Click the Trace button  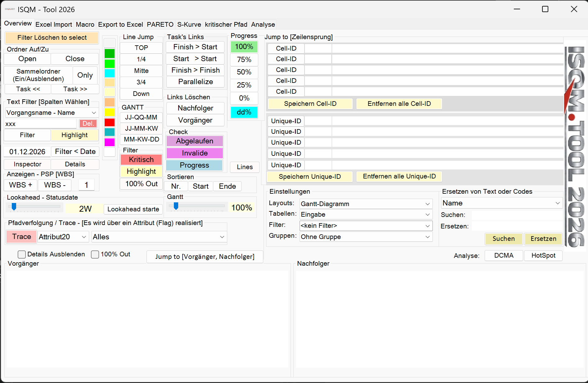pyautogui.click(x=21, y=237)
